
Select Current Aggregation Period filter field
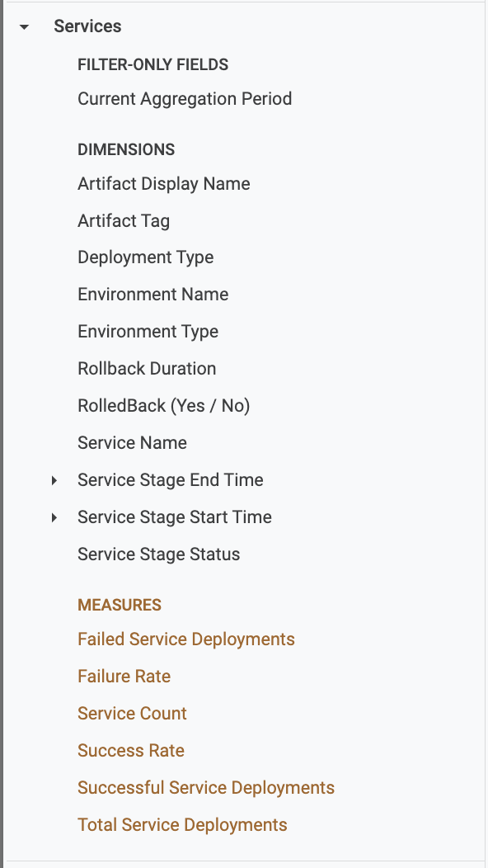click(185, 99)
